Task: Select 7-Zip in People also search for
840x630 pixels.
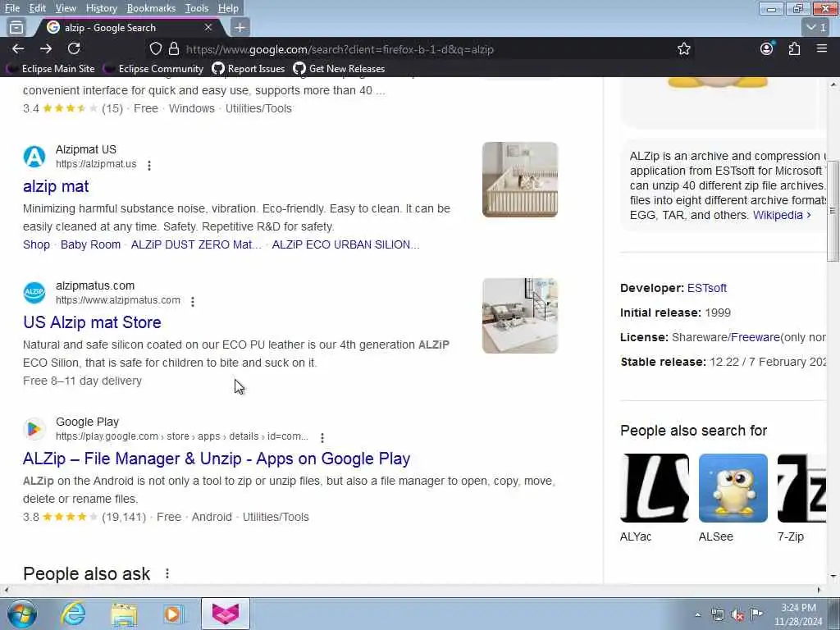Action: coord(802,498)
